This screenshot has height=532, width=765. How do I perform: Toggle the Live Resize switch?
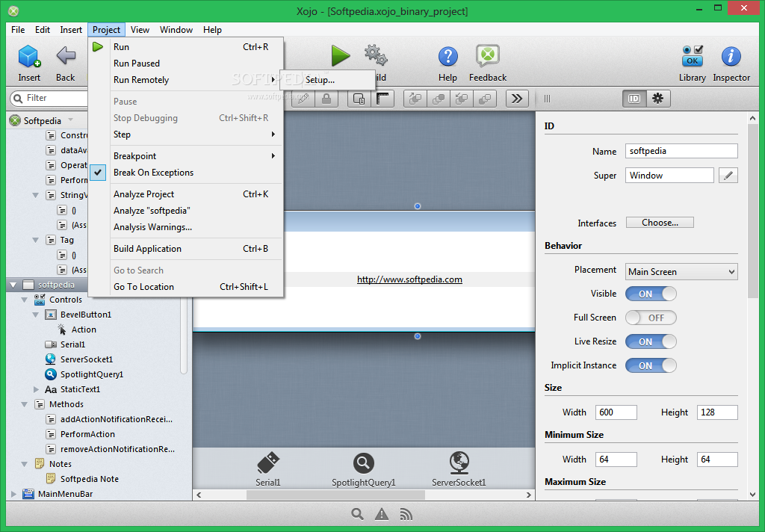[651, 341]
